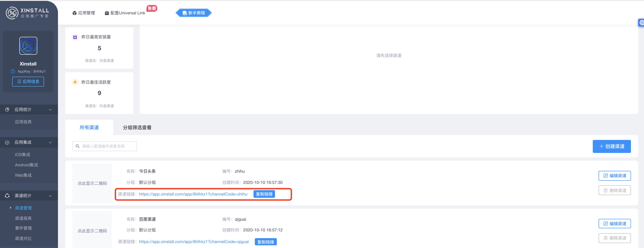Click the 应用集成 cube icon
Viewport: 644px width, 248px height.
(7, 142)
